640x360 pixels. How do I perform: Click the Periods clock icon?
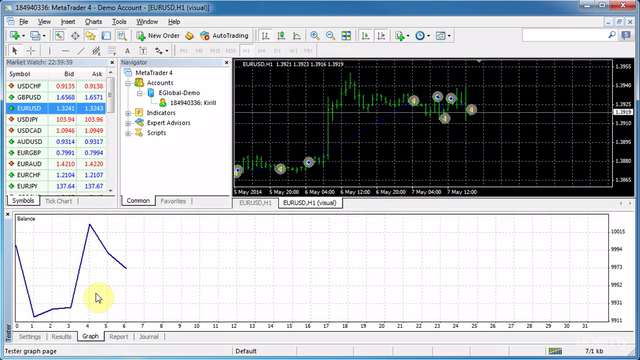tap(420, 36)
